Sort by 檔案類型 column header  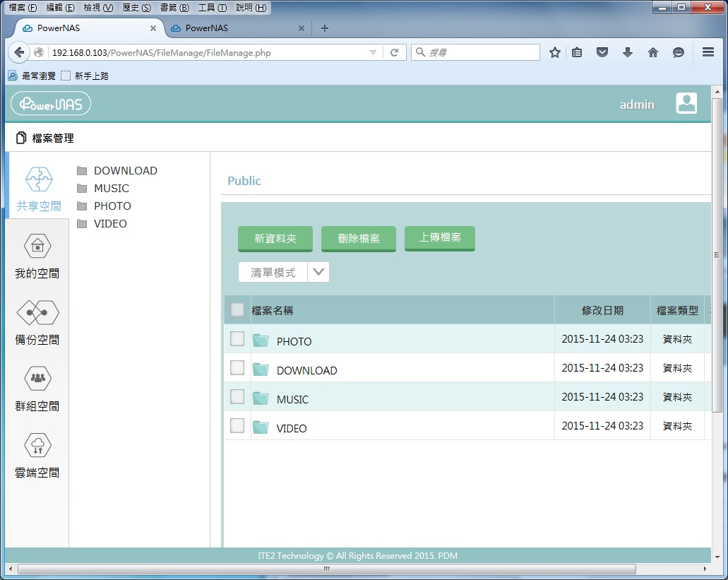coord(677,311)
